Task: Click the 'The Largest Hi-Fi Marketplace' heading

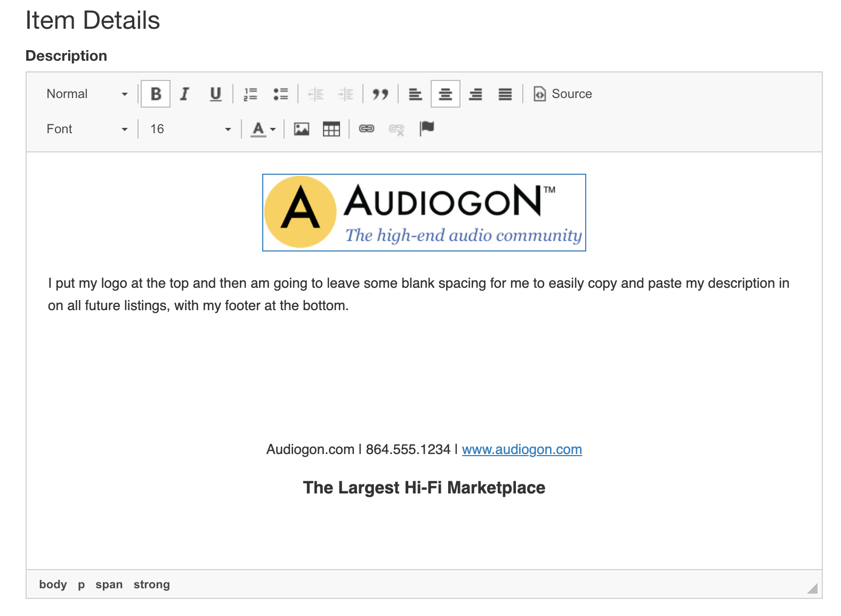Action: click(x=424, y=488)
